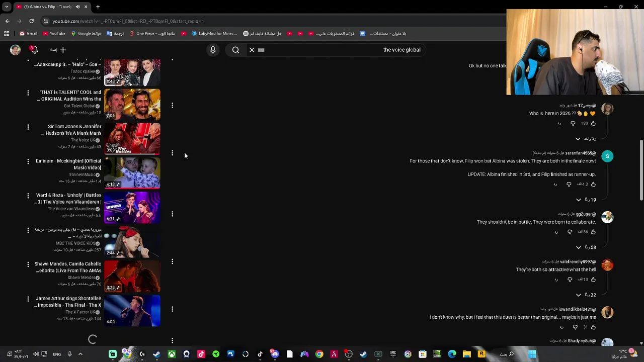The image size is (644, 362).
Task: Open options for 'THAT is TALENT!' video
Action: pyautogui.click(x=28, y=93)
